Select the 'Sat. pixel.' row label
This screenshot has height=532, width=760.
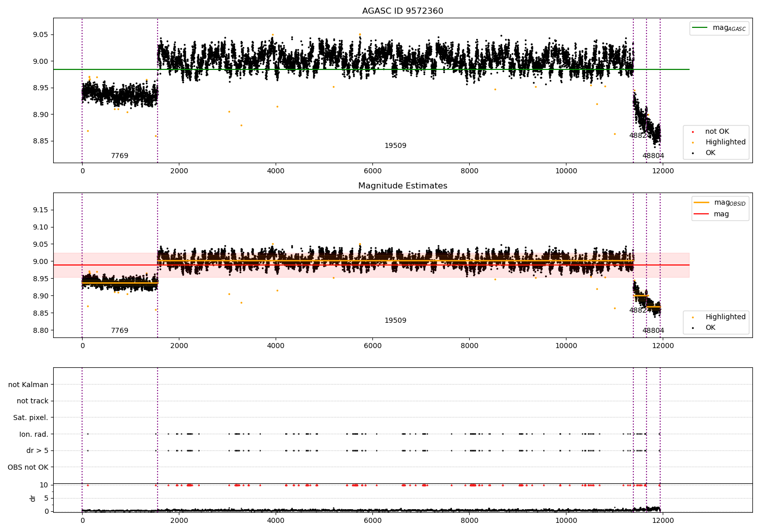point(30,417)
